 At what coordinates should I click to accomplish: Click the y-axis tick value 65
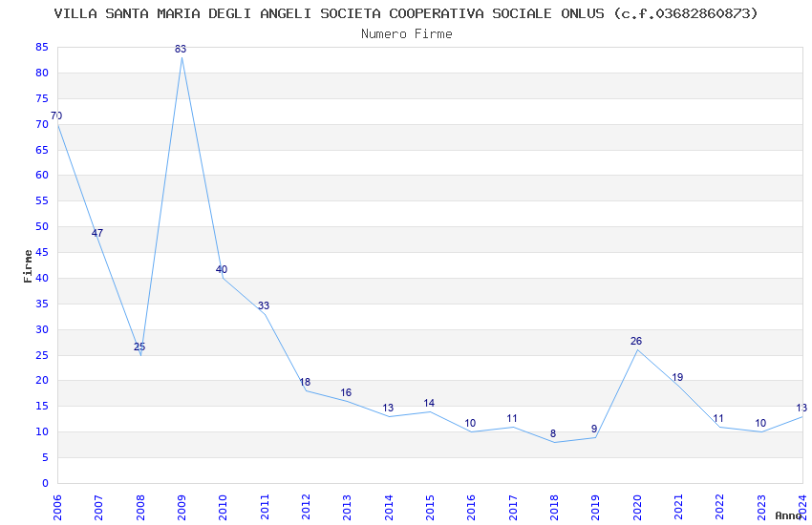tap(42, 150)
